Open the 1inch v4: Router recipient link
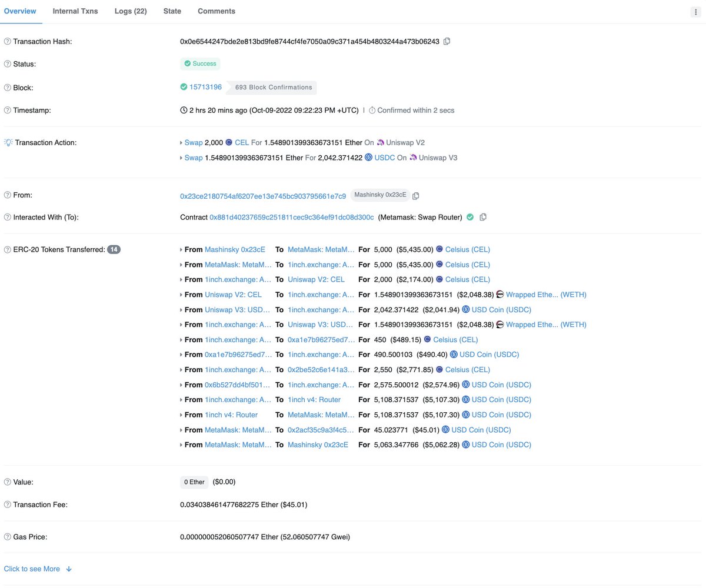This screenshot has height=588, width=706. 314,400
